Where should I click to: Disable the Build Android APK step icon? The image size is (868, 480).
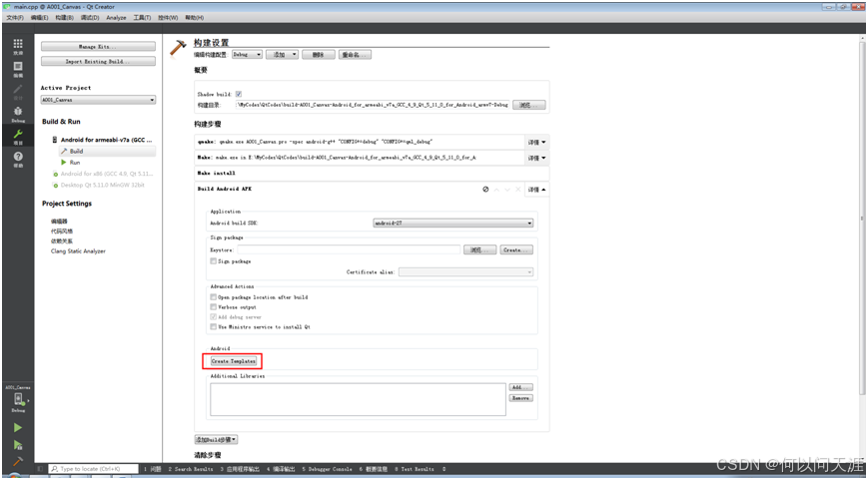coord(485,190)
